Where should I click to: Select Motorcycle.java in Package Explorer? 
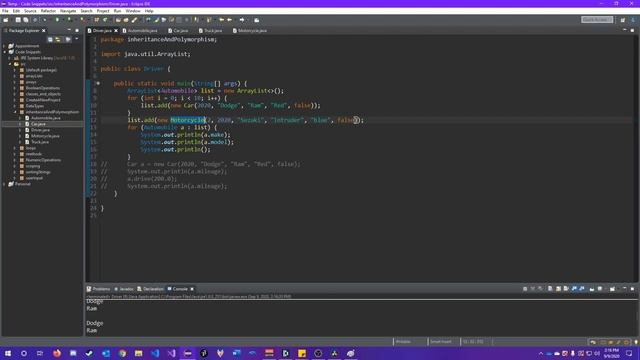click(45, 136)
